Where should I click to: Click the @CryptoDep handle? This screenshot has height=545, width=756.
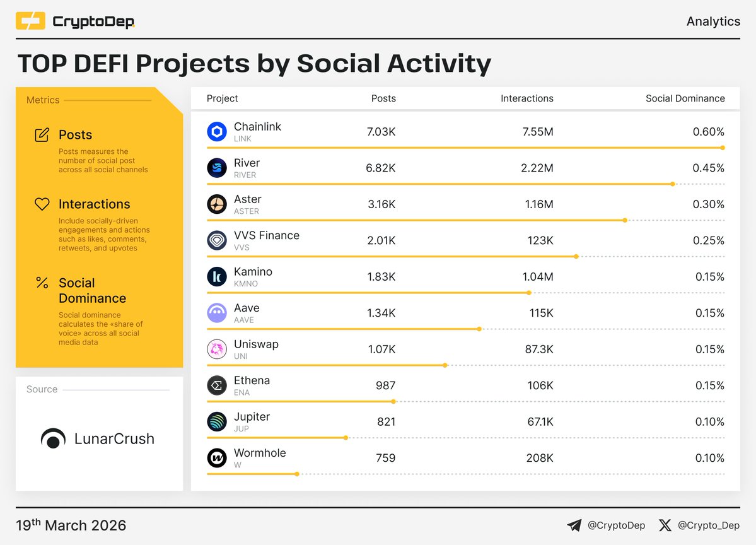pos(616,525)
